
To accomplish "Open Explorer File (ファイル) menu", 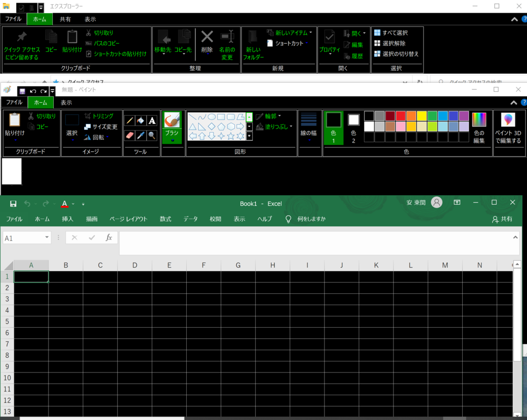I will click(x=13, y=19).
